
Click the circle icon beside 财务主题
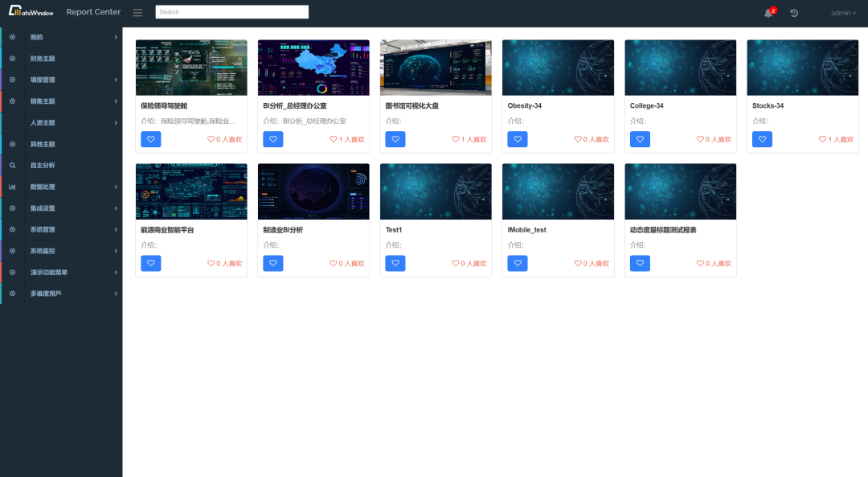pyautogui.click(x=12, y=59)
